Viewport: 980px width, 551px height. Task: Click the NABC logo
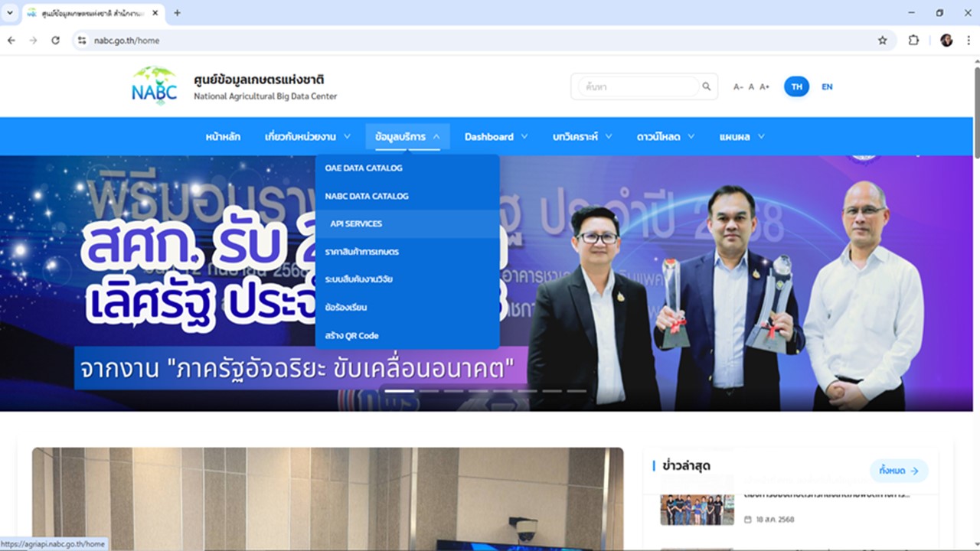coord(155,86)
